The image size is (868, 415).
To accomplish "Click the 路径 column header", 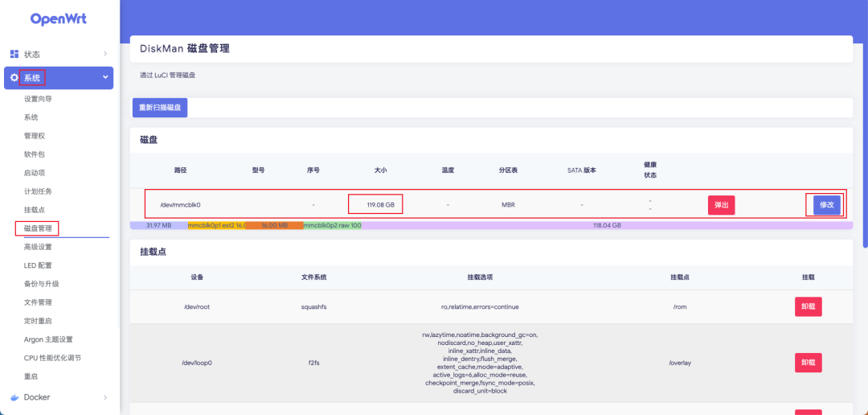I will (180, 170).
